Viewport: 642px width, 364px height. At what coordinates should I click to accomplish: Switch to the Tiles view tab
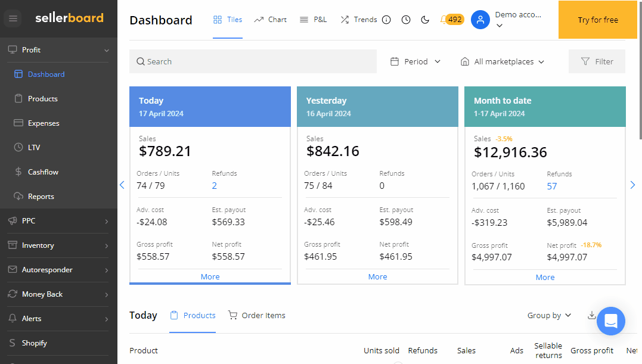[x=228, y=20]
